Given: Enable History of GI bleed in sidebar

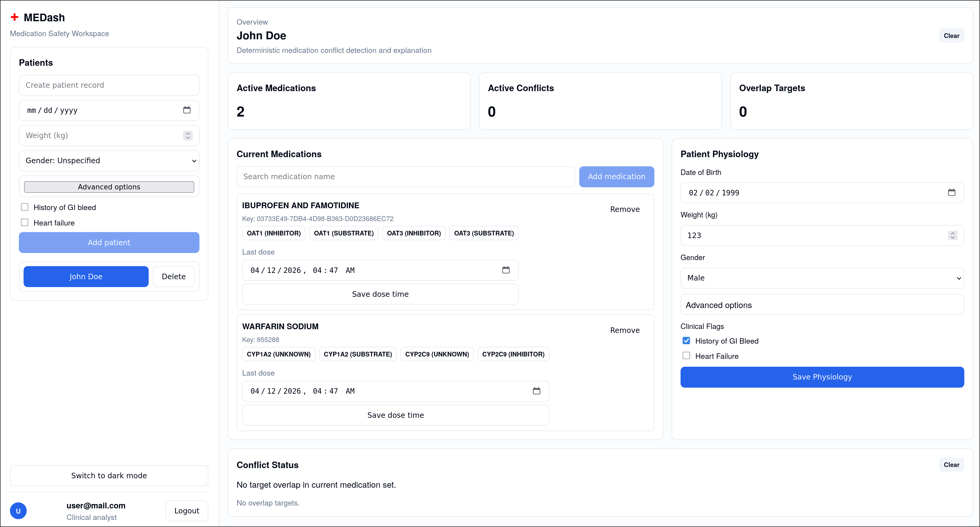Looking at the screenshot, I should click(x=25, y=207).
